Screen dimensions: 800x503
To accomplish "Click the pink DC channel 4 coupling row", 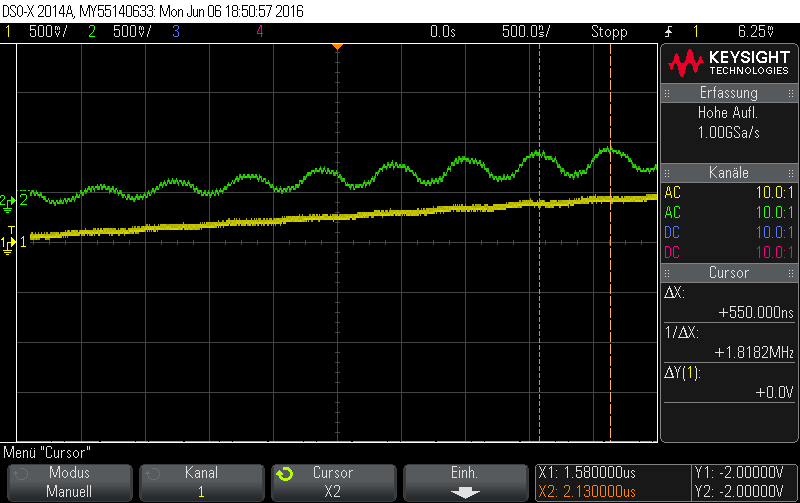I will 729,253.
